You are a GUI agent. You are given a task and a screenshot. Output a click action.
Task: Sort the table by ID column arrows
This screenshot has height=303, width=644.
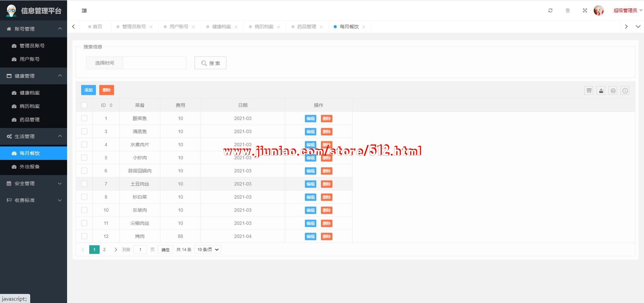tap(111, 105)
